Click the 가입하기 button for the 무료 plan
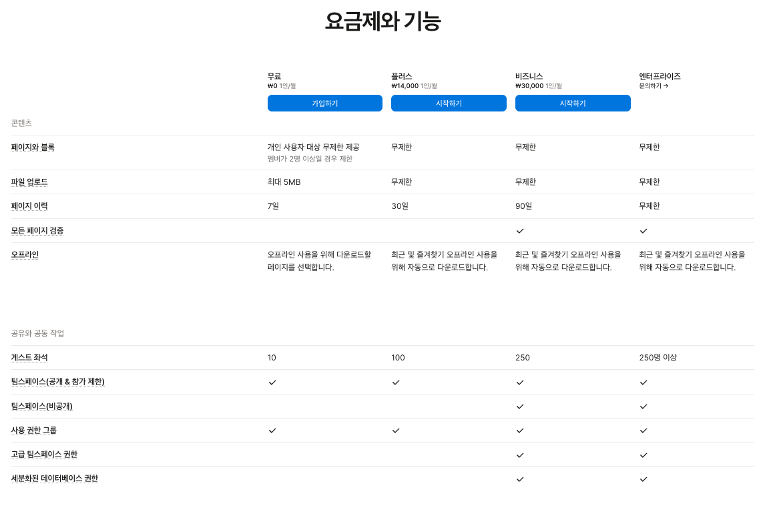Image resolution: width=777 pixels, height=532 pixels. pos(325,103)
